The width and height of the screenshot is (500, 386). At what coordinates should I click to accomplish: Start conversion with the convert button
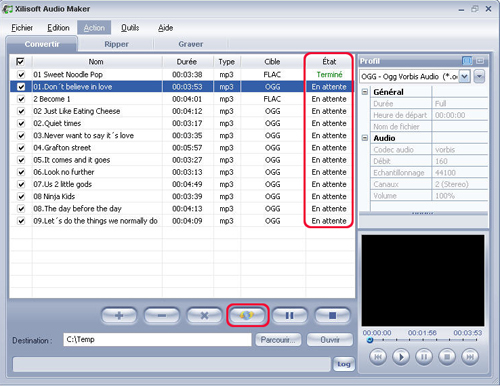(x=247, y=315)
